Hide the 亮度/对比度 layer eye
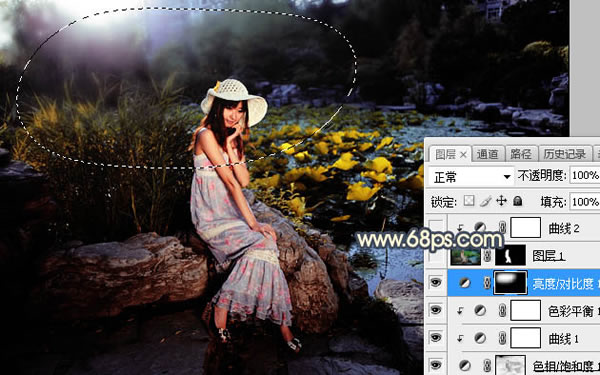 point(436,283)
